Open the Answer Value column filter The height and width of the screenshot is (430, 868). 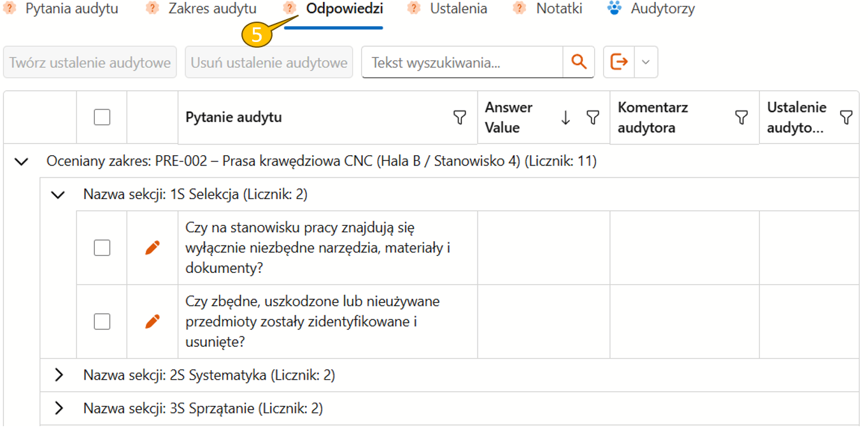(x=592, y=117)
